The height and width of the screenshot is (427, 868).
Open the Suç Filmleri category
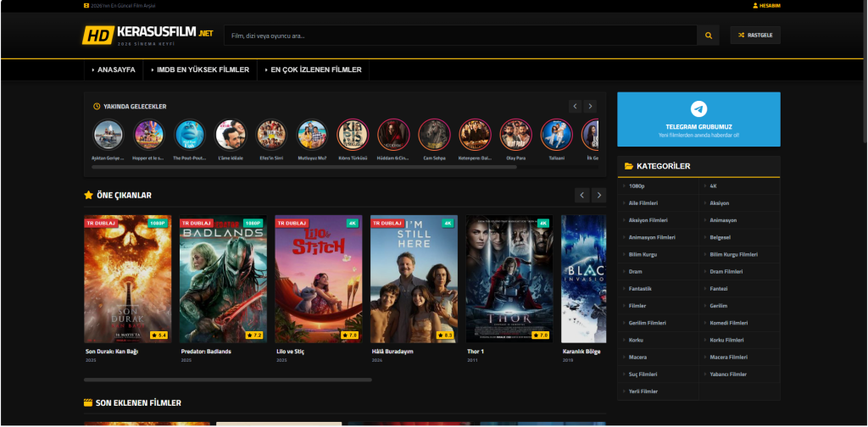click(643, 374)
